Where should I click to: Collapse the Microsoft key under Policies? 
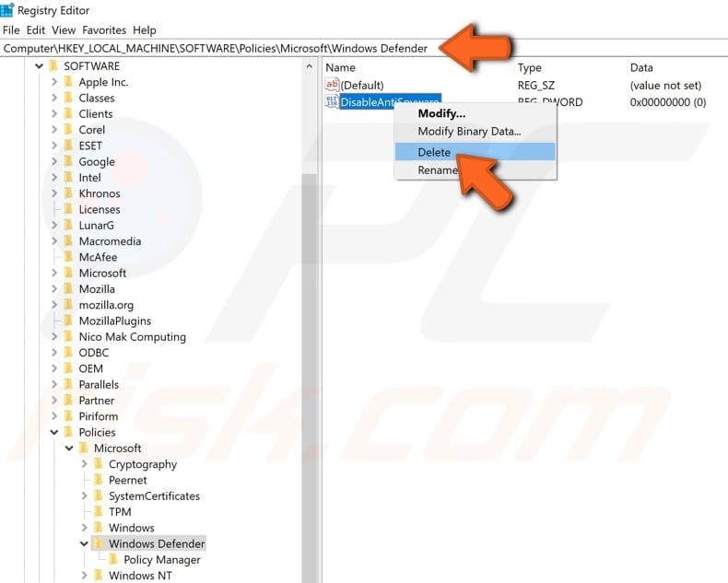pos(69,448)
